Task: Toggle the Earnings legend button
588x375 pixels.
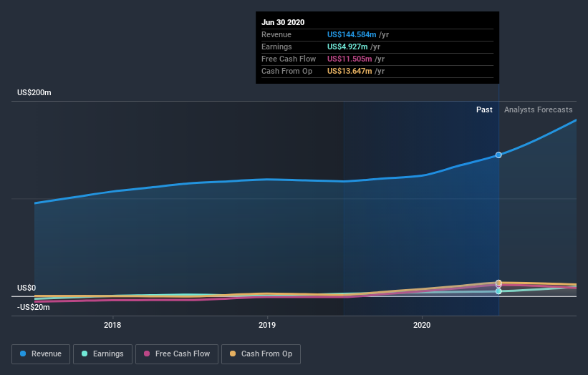Action: pos(102,354)
